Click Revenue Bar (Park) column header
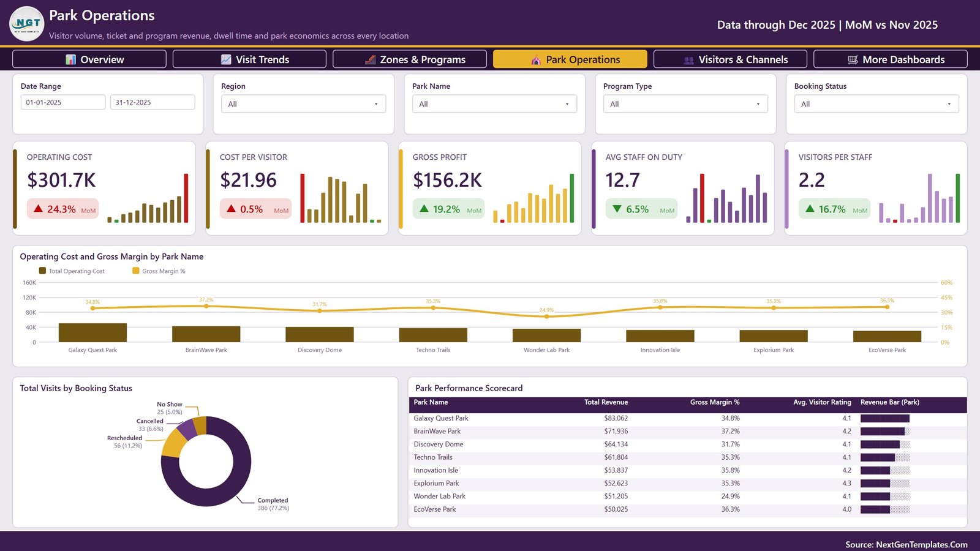This screenshot has height=551, width=980. click(890, 402)
